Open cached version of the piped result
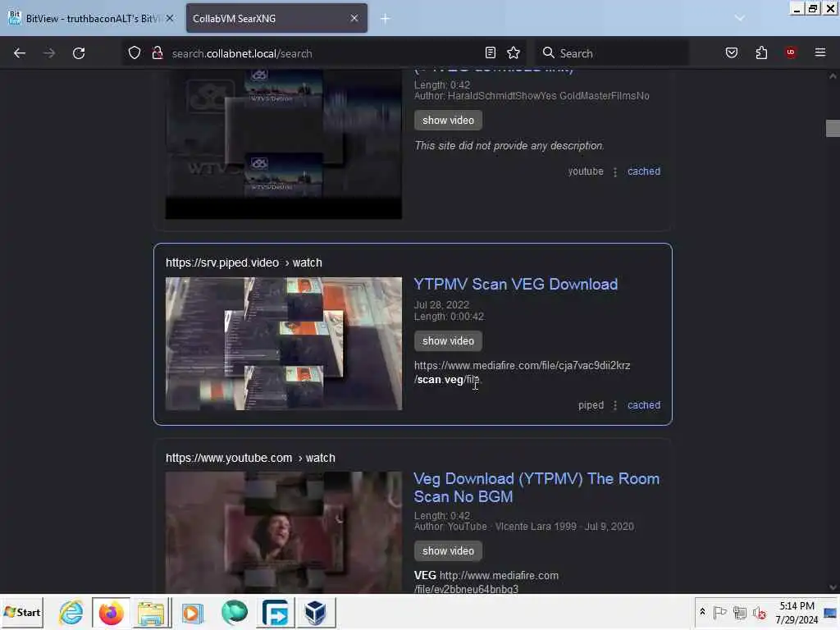 [643, 405]
